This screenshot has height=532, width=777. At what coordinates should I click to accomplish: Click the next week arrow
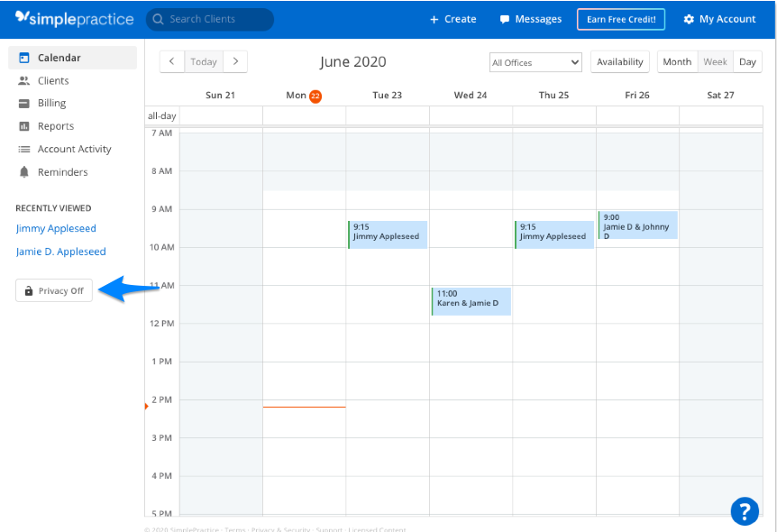tap(236, 61)
